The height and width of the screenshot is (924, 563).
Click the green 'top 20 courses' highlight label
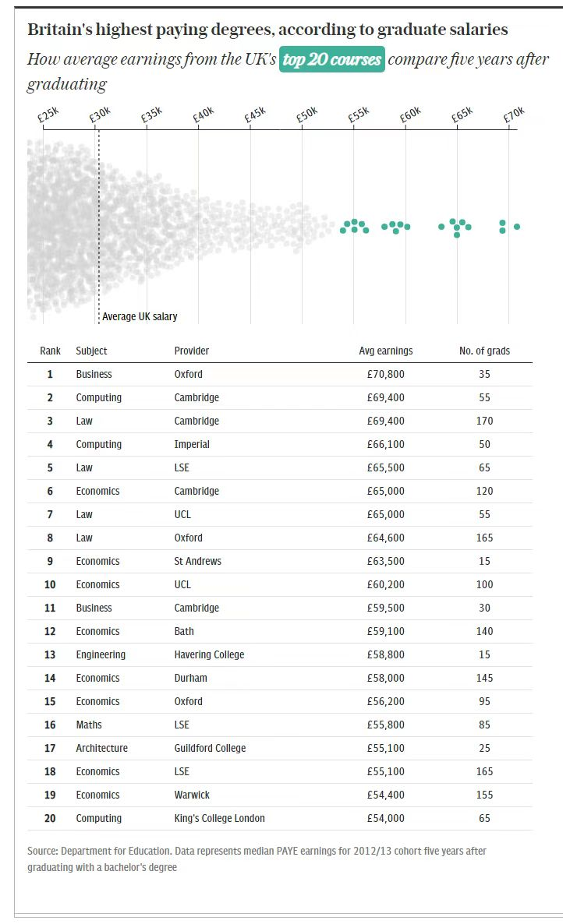(332, 59)
